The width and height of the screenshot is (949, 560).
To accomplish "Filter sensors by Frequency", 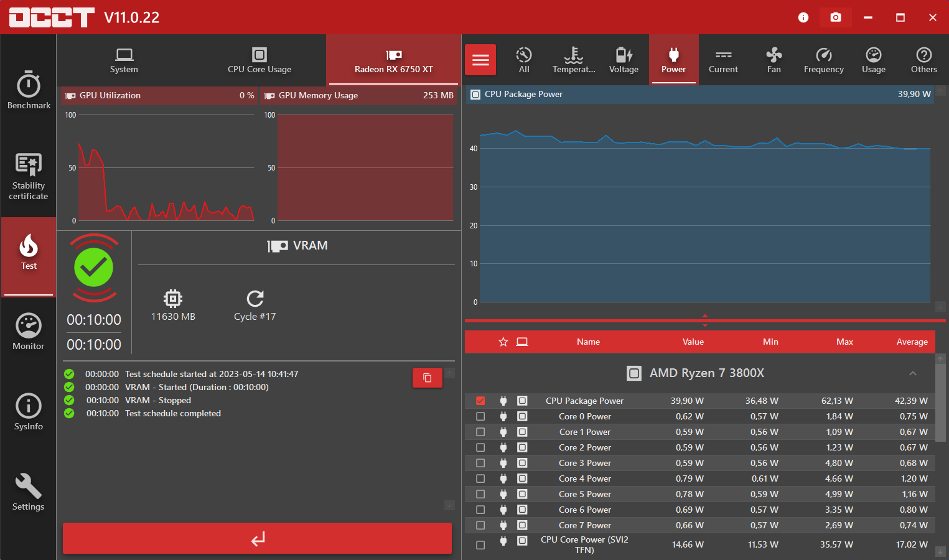I will pos(823,60).
